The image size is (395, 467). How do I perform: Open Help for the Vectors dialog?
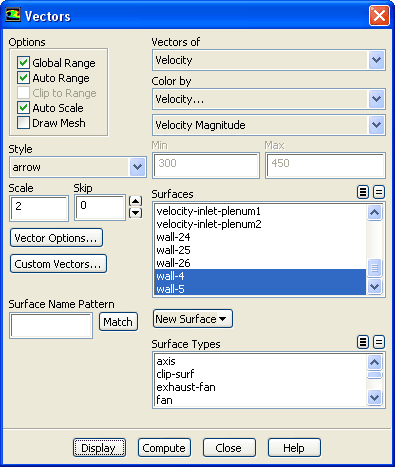[294, 448]
